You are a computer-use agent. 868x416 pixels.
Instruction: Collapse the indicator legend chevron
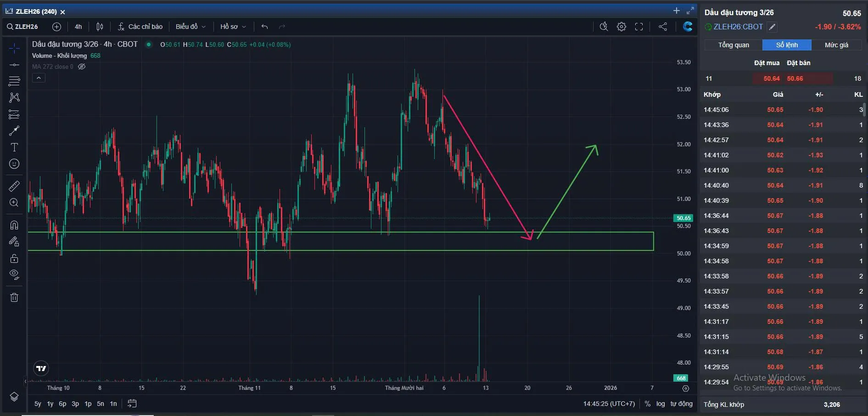(39, 78)
